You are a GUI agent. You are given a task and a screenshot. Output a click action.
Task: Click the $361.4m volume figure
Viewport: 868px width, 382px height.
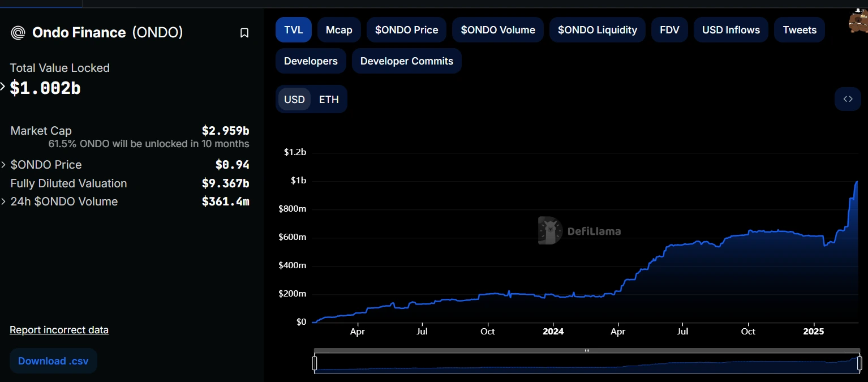point(225,201)
